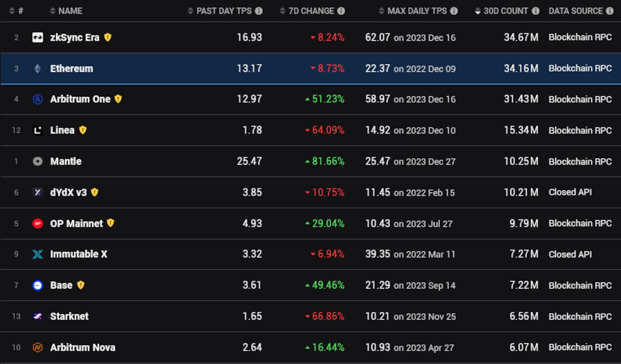621x364 pixels.
Task: Click Arbitrum Nova's 6.07 M 30D count
Action: [524, 348]
